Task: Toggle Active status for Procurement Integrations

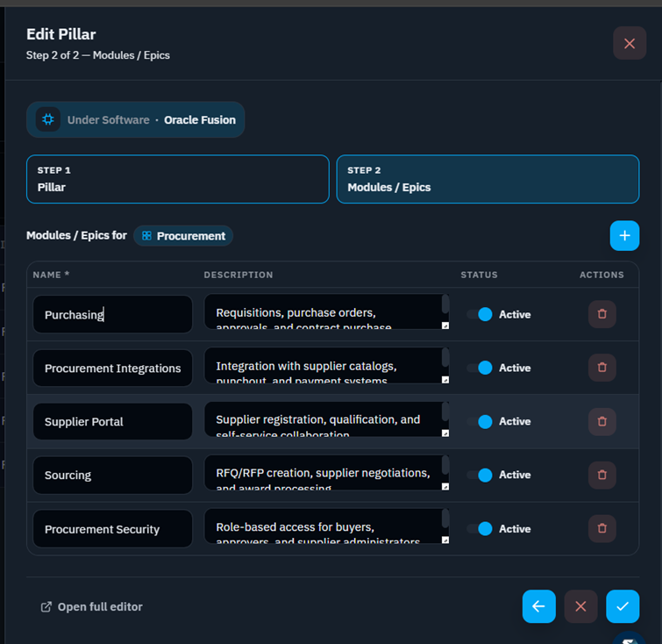Action: coord(480,368)
